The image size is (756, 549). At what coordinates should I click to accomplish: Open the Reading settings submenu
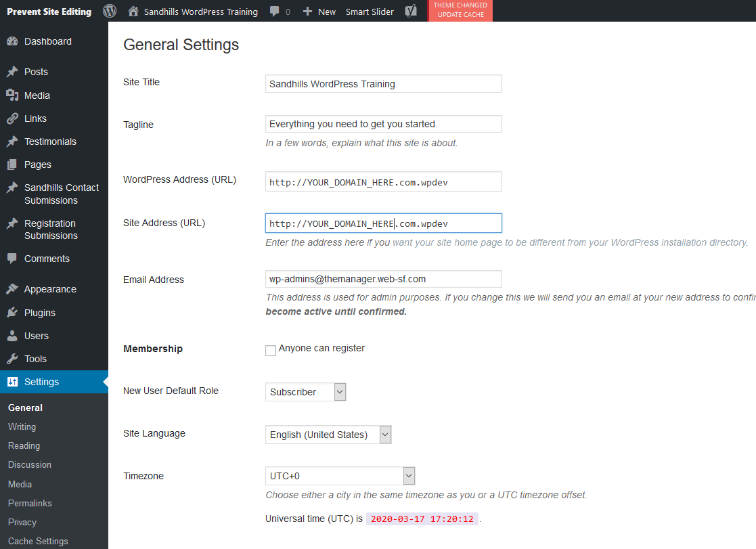pyautogui.click(x=24, y=445)
